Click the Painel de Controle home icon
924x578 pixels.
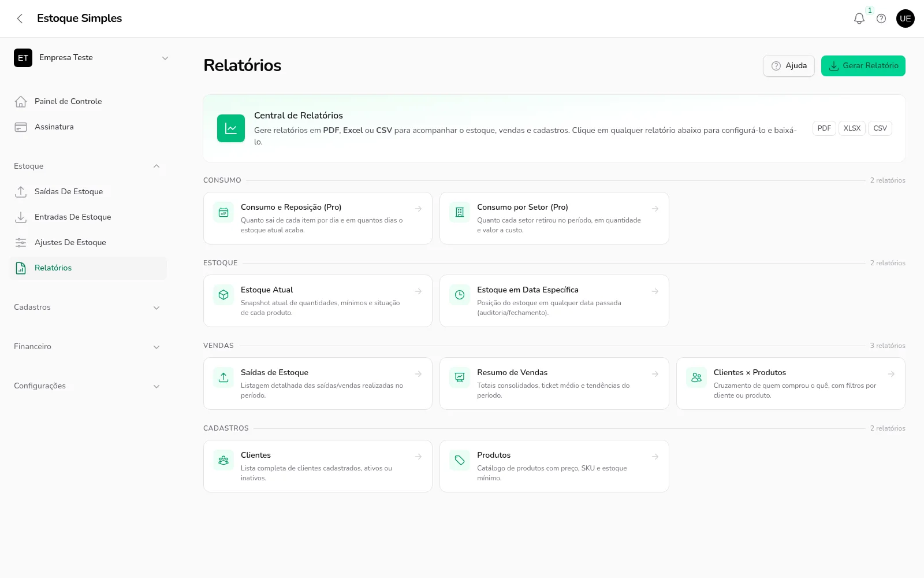pyautogui.click(x=21, y=102)
